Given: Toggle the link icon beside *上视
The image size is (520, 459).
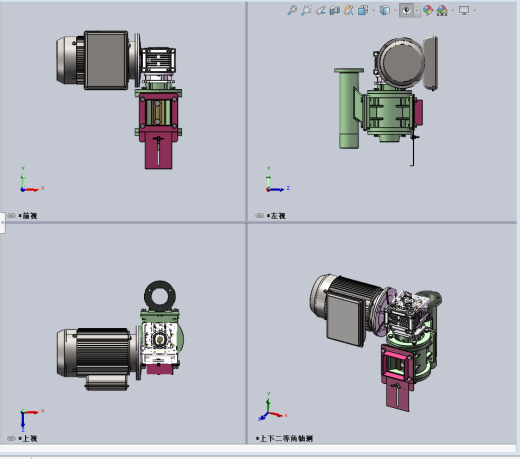Looking at the screenshot, I should (x=12, y=438).
